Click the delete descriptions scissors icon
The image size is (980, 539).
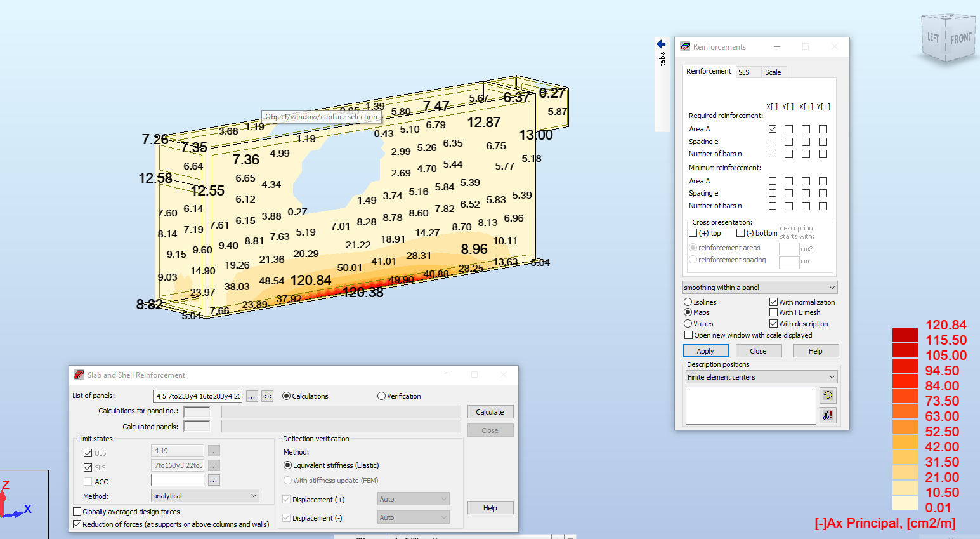tap(828, 415)
